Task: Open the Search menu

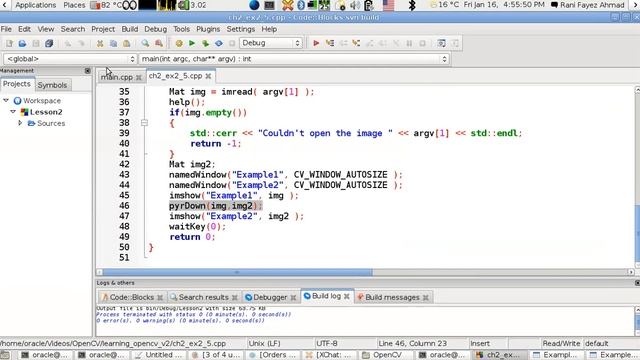Action: (73, 29)
